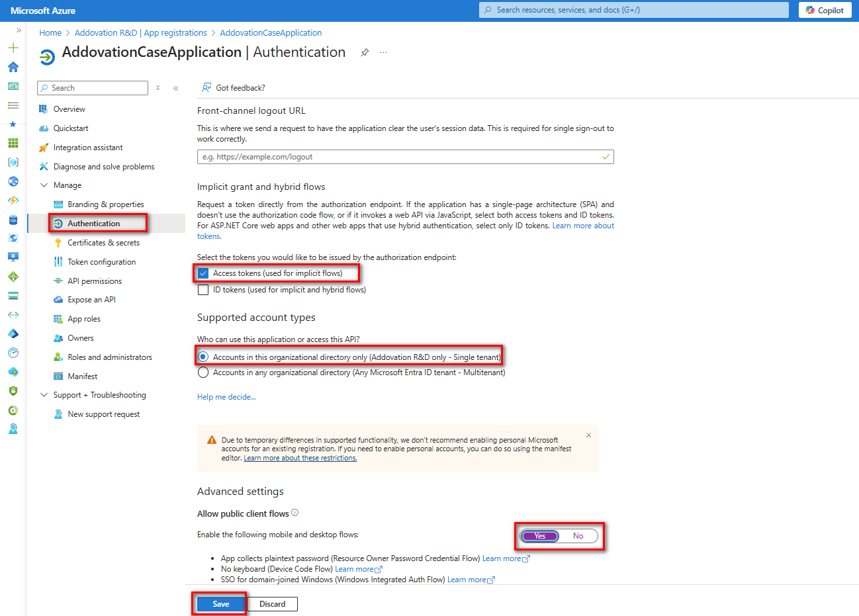
Task: Click the Got feedback icon
Action: 206,87
